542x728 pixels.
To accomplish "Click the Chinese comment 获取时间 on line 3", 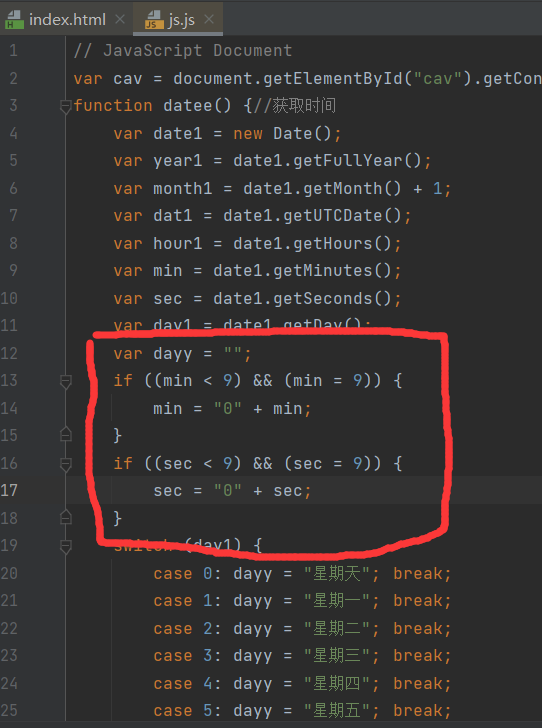I will coord(304,106).
